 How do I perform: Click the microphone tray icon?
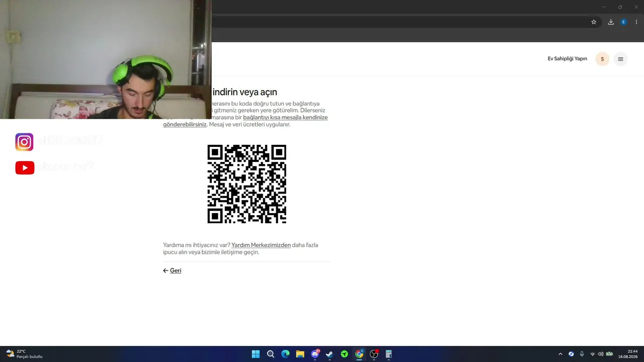point(582,354)
